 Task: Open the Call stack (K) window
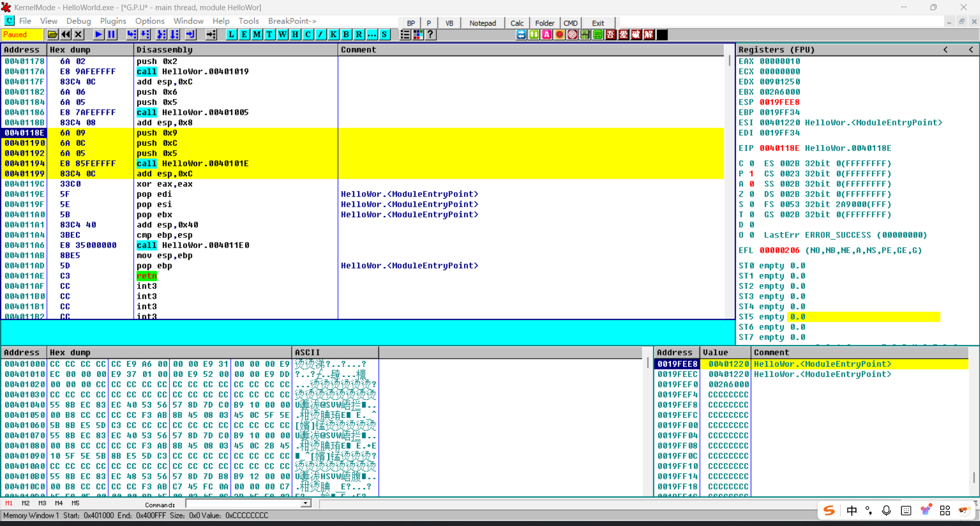tap(333, 35)
